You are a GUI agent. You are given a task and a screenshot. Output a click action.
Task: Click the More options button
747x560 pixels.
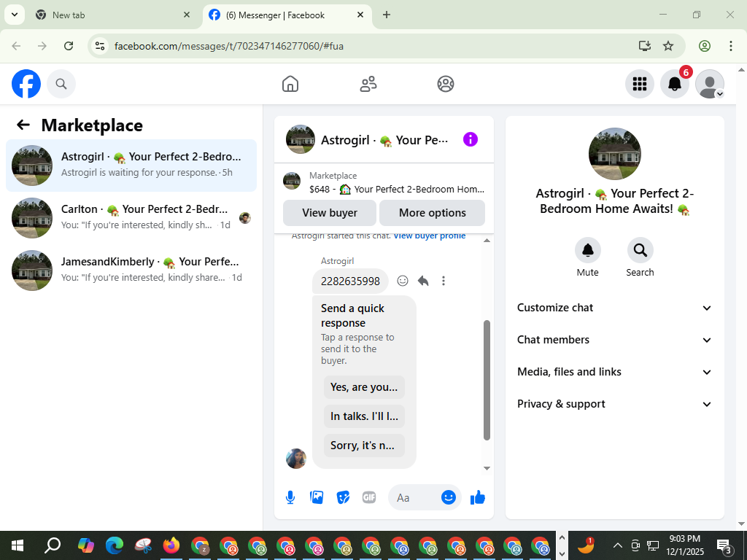(x=432, y=213)
